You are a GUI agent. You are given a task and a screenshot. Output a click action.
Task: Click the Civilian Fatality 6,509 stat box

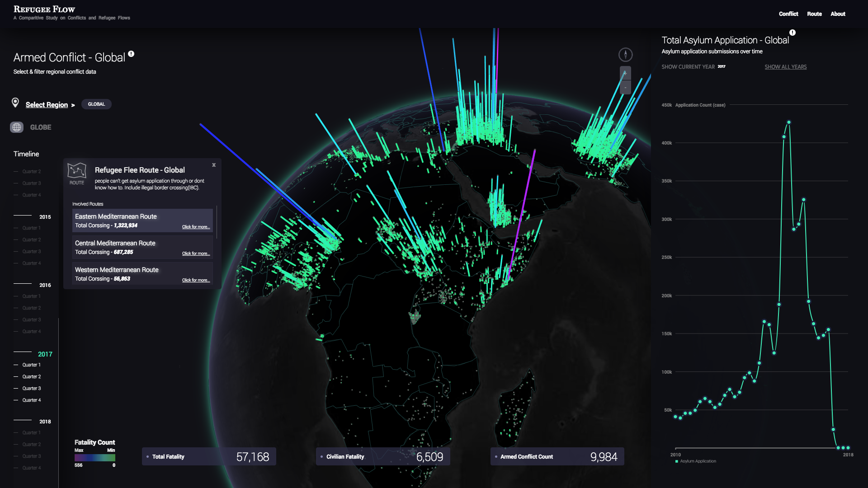(x=383, y=457)
